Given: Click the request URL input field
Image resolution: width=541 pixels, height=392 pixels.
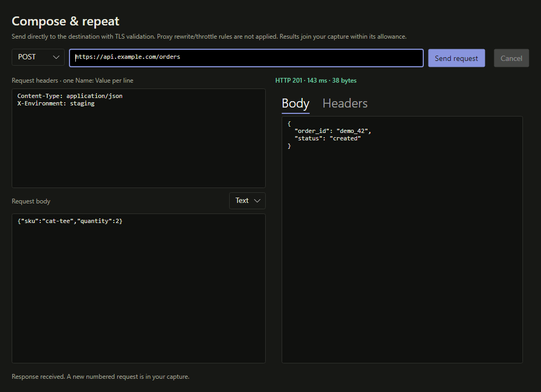Looking at the screenshot, I should 246,58.
